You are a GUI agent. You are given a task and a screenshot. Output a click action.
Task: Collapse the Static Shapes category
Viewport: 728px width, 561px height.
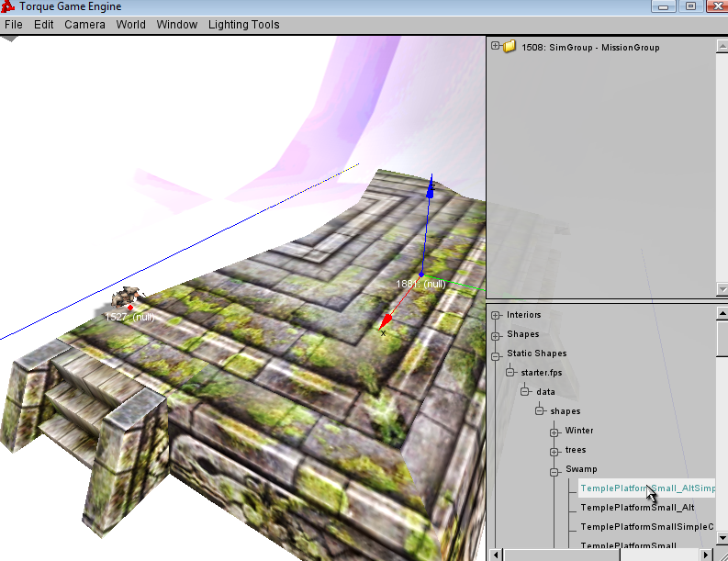[496, 353]
